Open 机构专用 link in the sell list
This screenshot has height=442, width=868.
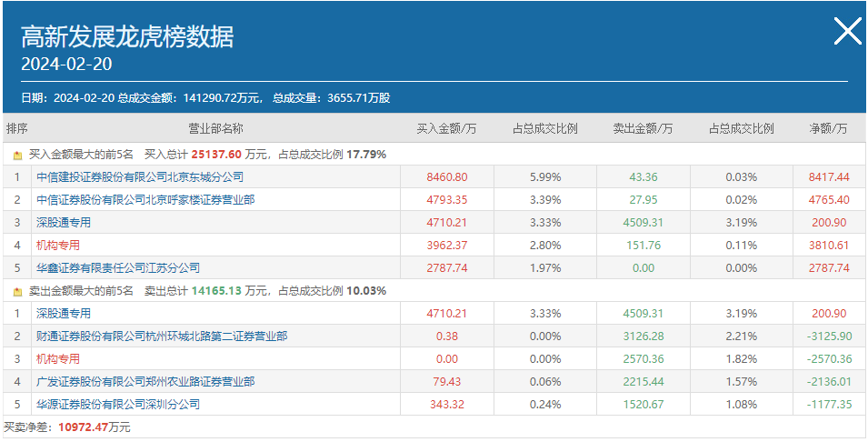click(58, 359)
